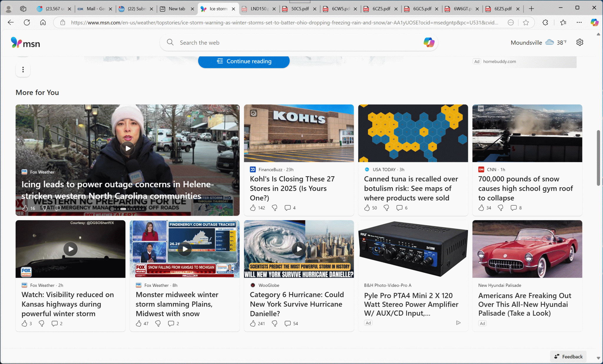The height and width of the screenshot is (364, 603).
Task: Switch to the 50C5.pdf tab
Action: tap(300, 9)
